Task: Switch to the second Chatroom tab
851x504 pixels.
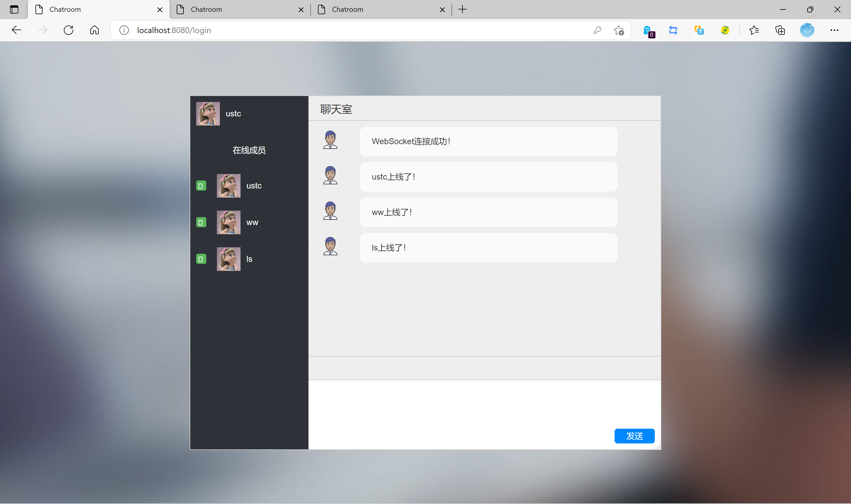Action: (x=240, y=9)
